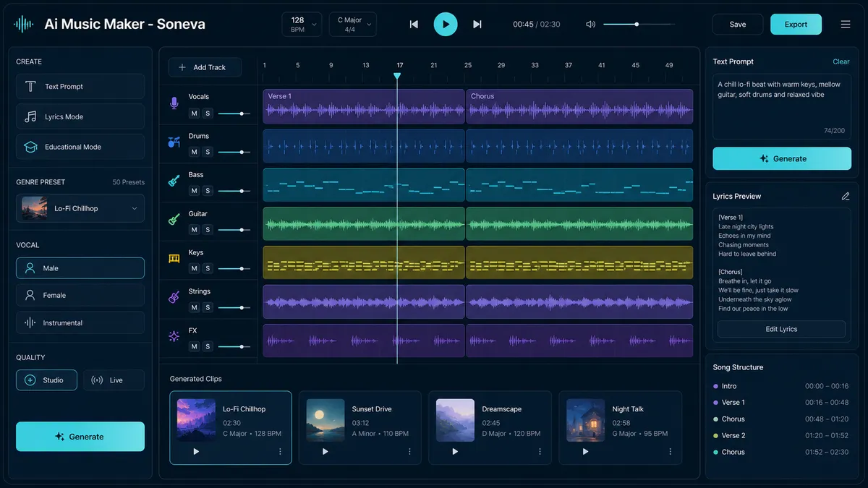868x488 pixels.
Task: Switch to Educational Mode
Action: [x=80, y=147]
